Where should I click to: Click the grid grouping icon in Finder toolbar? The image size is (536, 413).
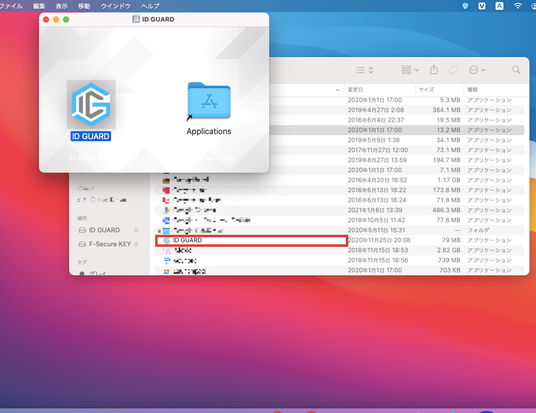406,70
